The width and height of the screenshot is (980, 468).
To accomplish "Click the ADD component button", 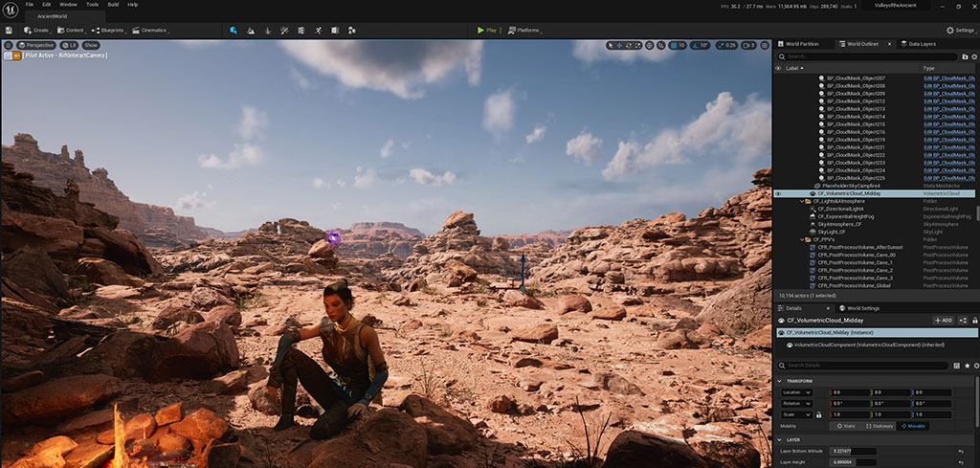I will click(x=943, y=320).
